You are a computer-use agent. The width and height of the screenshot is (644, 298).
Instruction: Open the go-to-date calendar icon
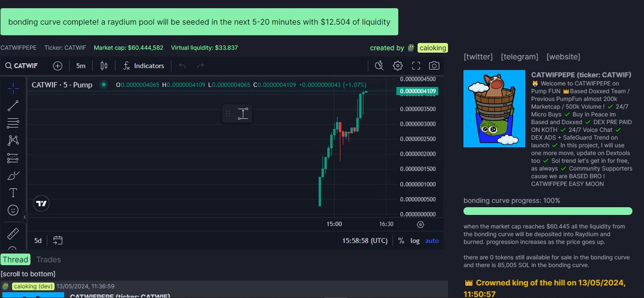pyautogui.click(x=58, y=241)
